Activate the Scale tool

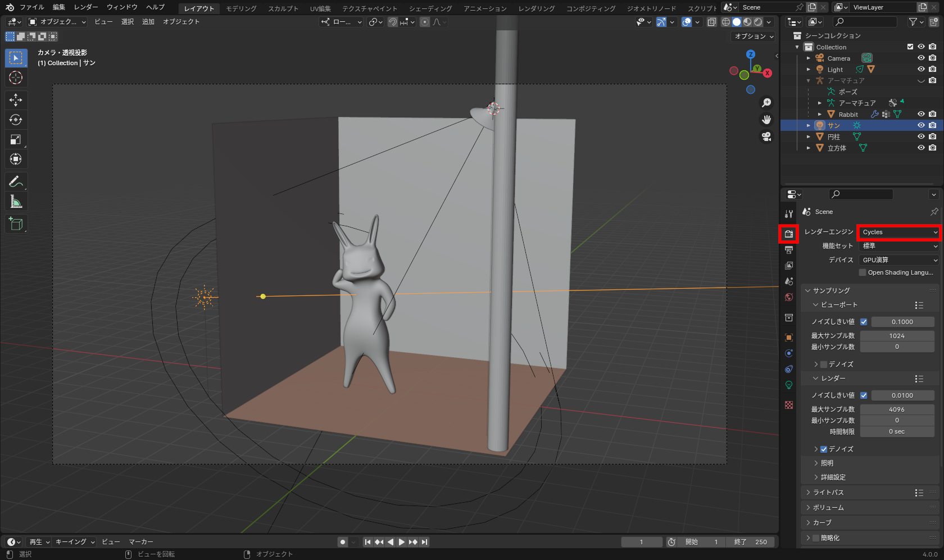pos(16,139)
